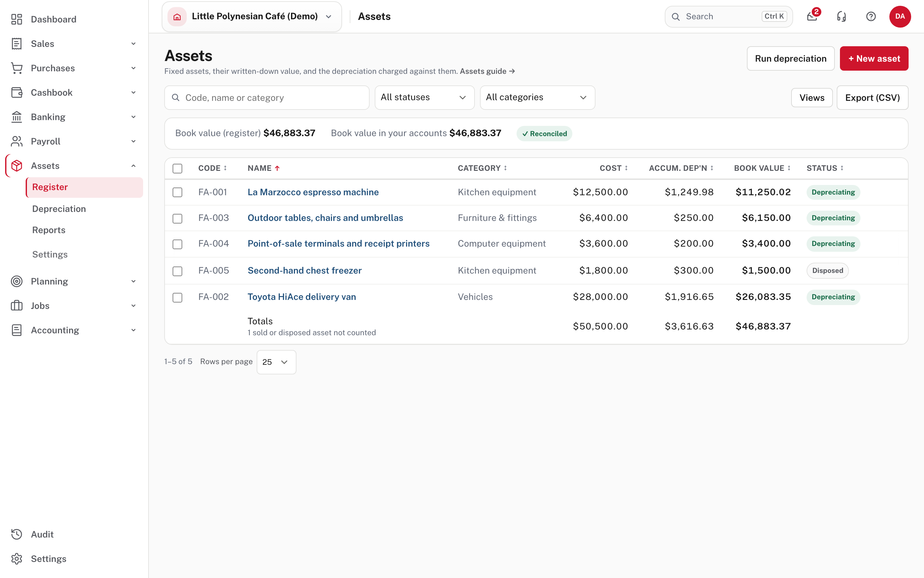924x578 pixels.
Task: Click the Banking building icon
Action: (16, 117)
